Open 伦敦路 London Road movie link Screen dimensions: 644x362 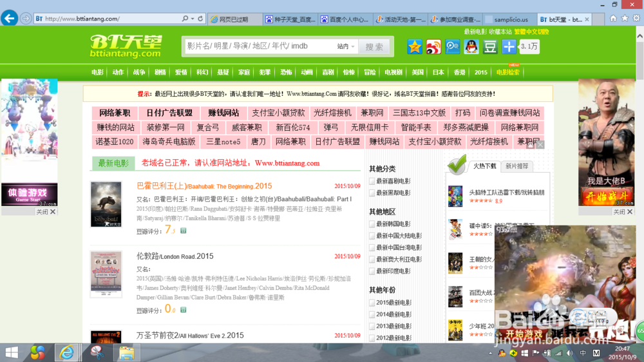175,256
